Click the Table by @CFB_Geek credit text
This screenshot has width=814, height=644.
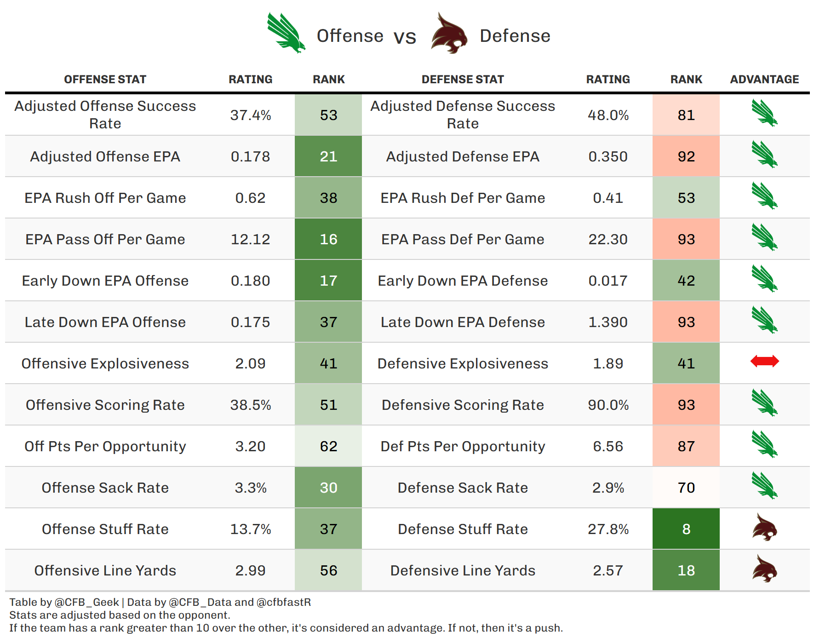coord(64,602)
